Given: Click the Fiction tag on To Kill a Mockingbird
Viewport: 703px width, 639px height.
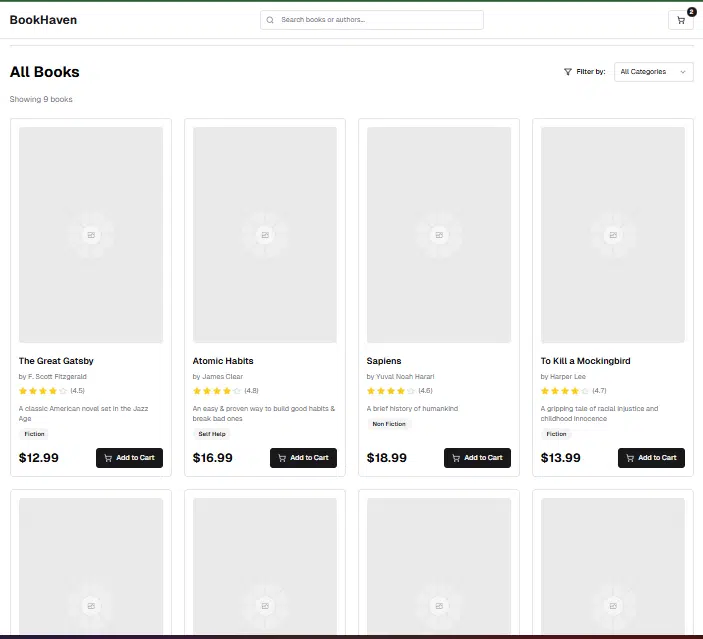Looking at the screenshot, I should (556, 434).
